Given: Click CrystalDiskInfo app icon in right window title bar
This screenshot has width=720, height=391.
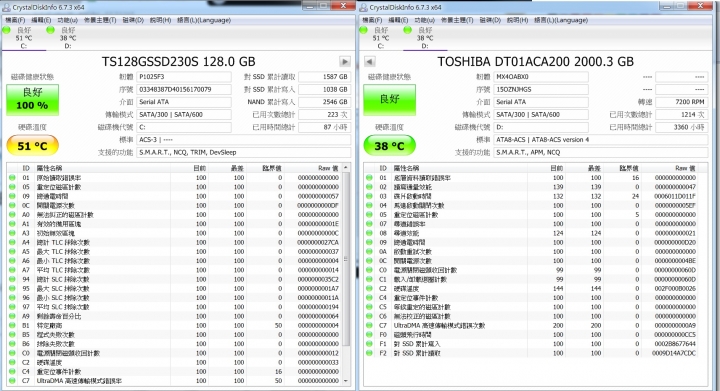Looking at the screenshot, I should click(363, 7).
